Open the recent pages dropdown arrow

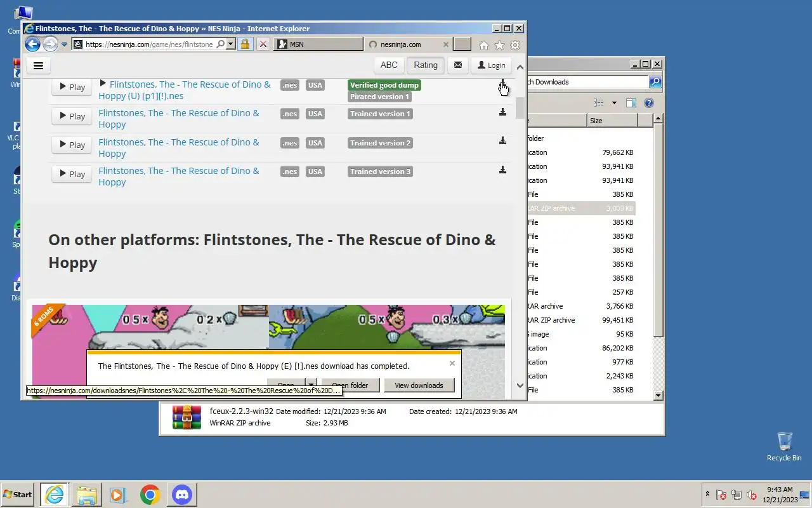pos(64,44)
